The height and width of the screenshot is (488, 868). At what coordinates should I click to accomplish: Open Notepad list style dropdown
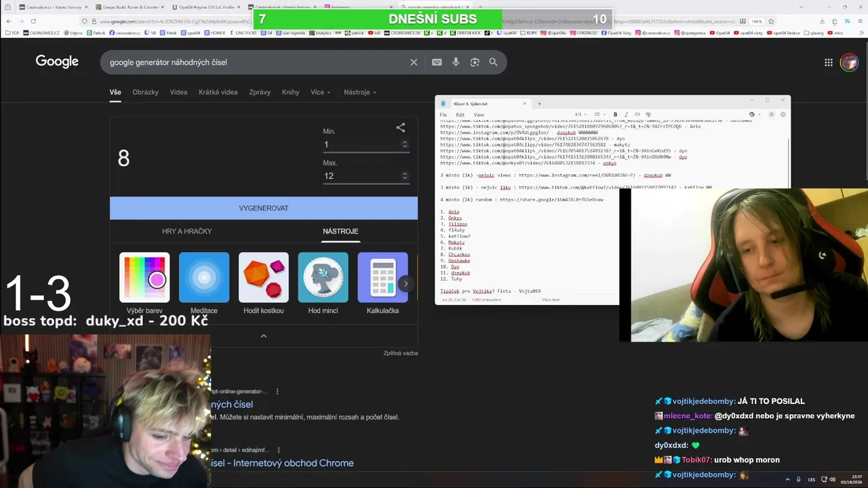pyautogui.click(x=599, y=115)
